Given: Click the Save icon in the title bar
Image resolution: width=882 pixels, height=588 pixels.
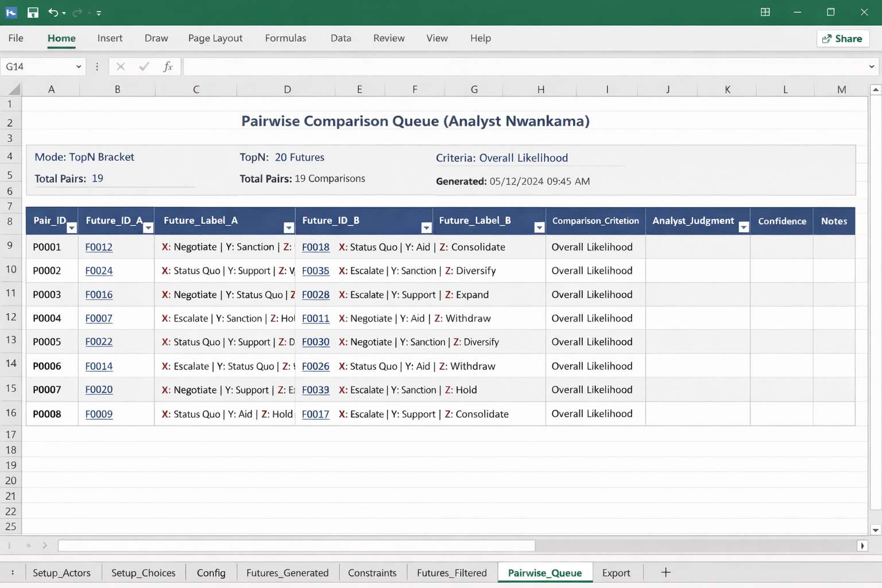Looking at the screenshot, I should tap(33, 12).
